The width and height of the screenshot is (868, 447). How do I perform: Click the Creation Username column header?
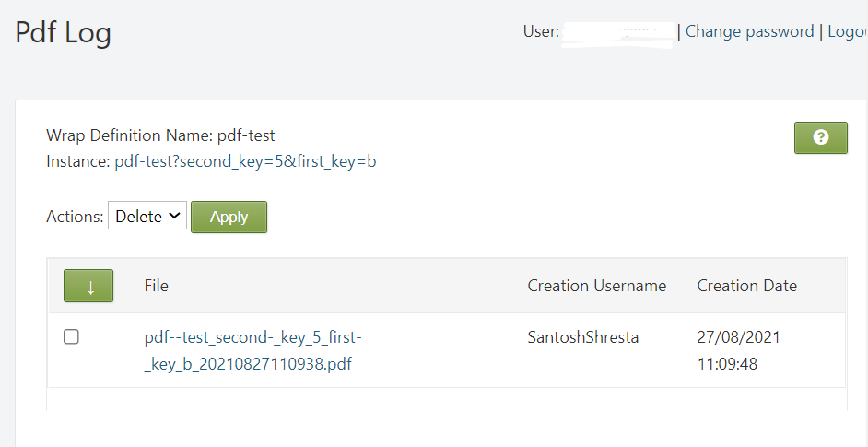tap(596, 286)
